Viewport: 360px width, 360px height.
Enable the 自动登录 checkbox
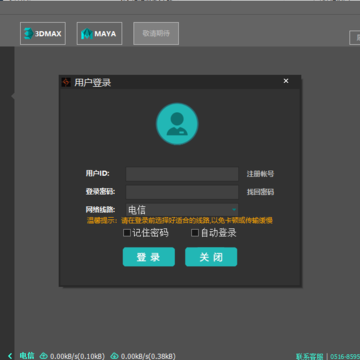click(195, 233)
